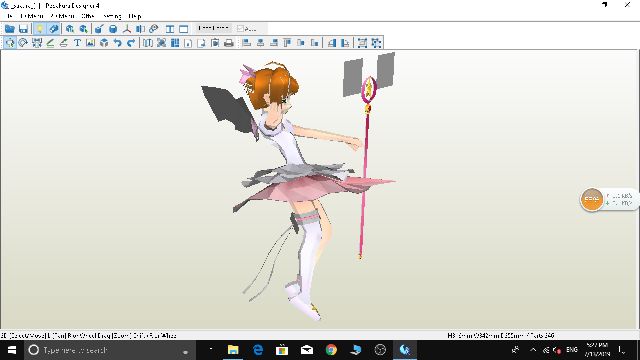Click the ENG language indicator

[572, 350]
